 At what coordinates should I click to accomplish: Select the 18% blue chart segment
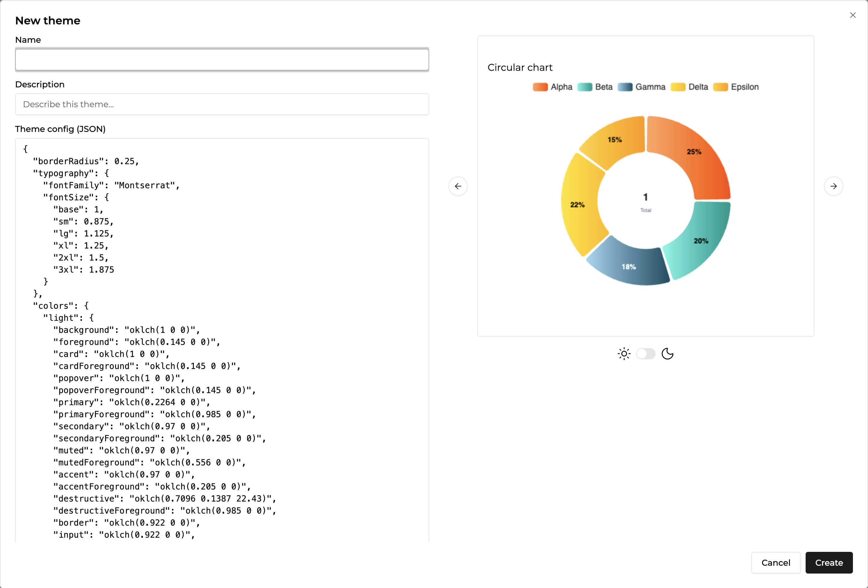(629, 267)
